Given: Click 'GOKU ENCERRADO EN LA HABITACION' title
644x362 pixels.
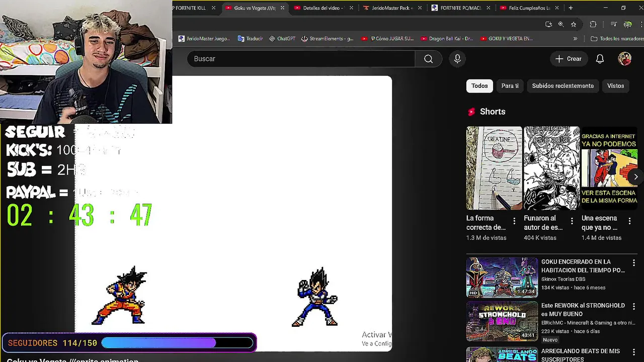Looking at the screenshot, I should (583, 266).
